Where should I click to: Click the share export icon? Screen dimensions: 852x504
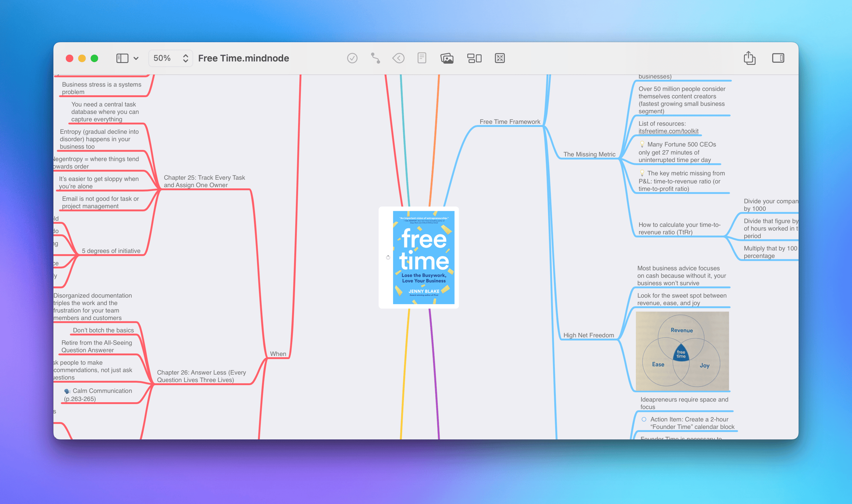pos(749,58)
